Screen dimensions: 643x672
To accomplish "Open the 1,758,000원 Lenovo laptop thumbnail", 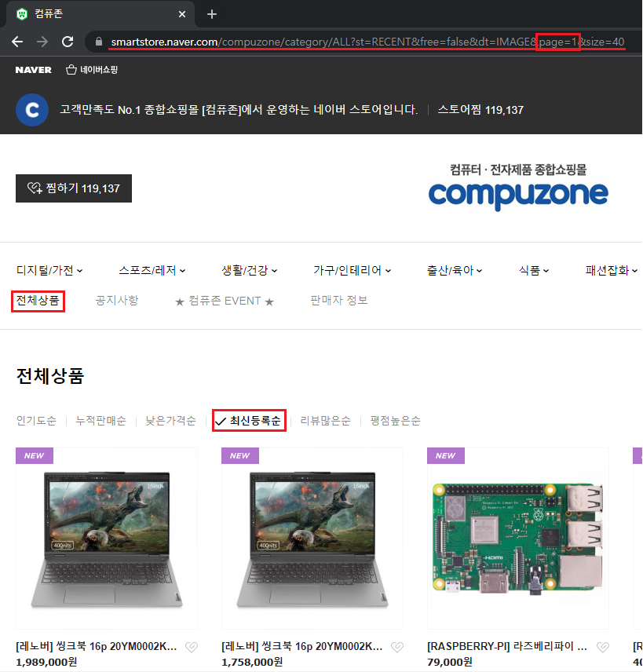I will coord(312,539).
